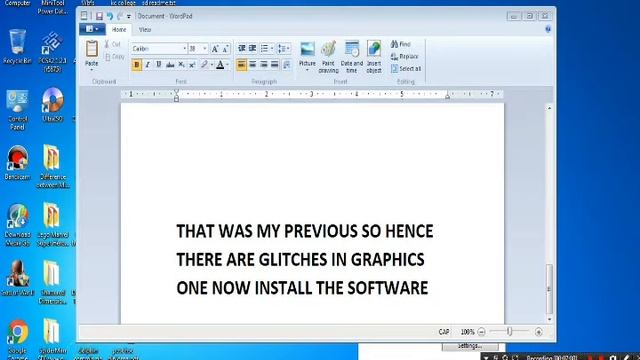Viewport: 640px width, 360px height.
Task: Undo the last action in WordPad
Action: pyautogui.click(x=110, y=16)
